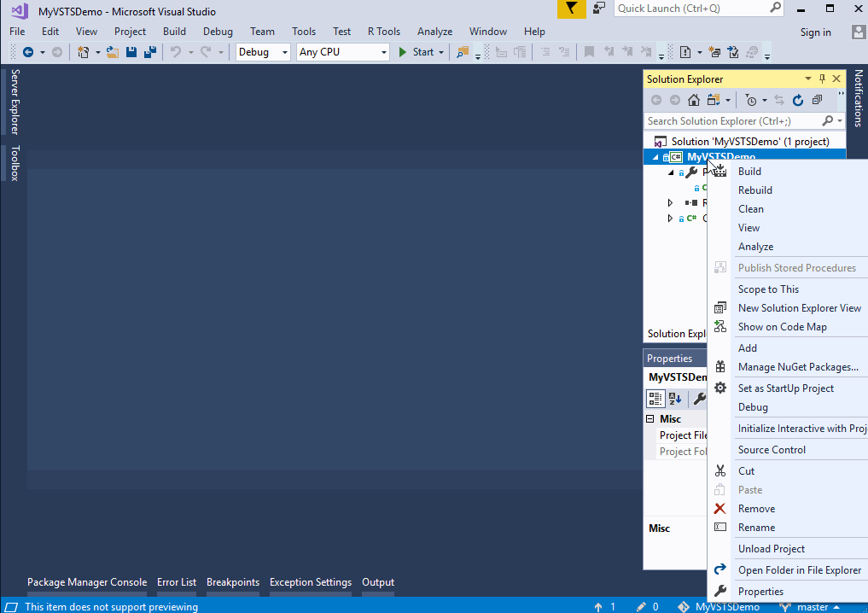Image resolution: width=868 pixels, height=613 pixels.
Task: Open the Breakpoints tab
Action: pos(232,582)
